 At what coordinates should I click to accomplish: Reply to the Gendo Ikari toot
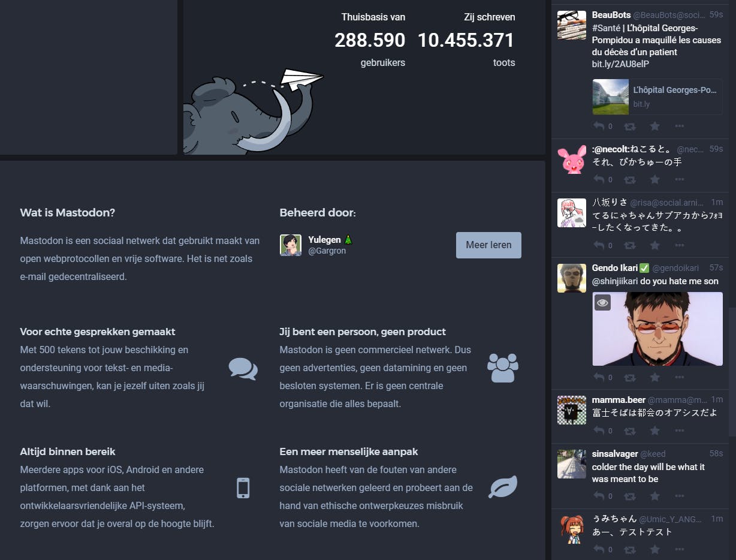[599, 377]
